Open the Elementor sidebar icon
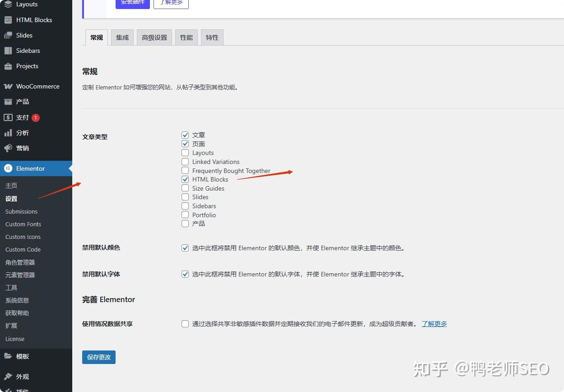The image size is (564, 392). pos(8,168)
